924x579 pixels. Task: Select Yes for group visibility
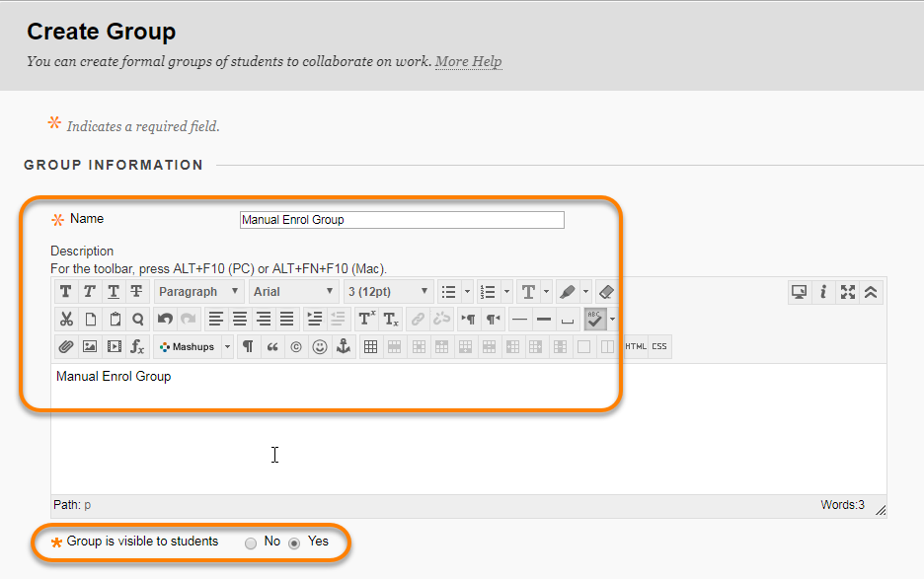(294, 543)
